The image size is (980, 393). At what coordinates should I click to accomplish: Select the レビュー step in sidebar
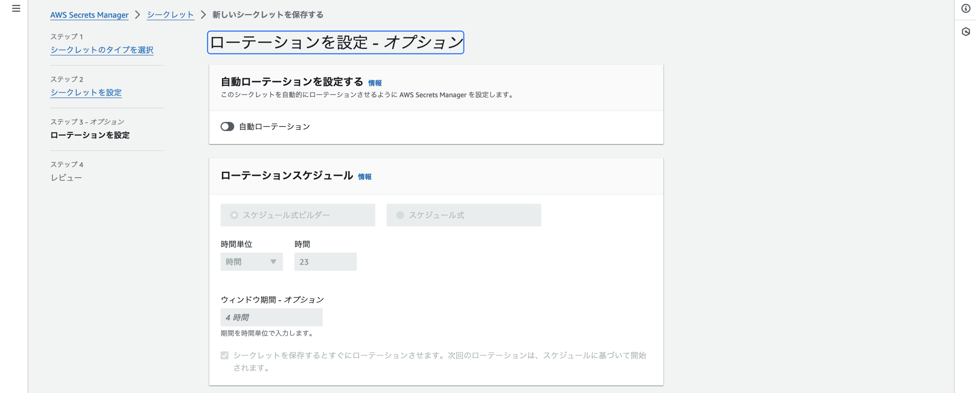(x=66, y=178)
